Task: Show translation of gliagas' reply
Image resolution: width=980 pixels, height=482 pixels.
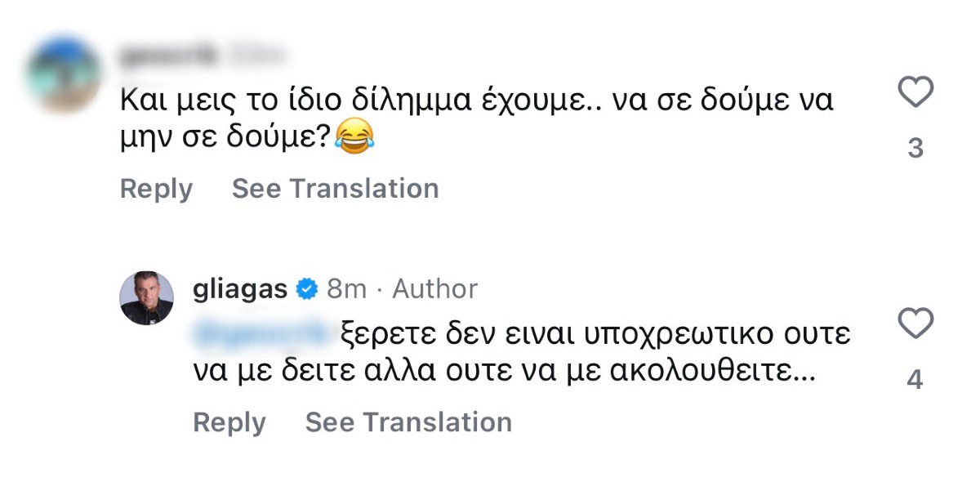Action: (407, 422)
